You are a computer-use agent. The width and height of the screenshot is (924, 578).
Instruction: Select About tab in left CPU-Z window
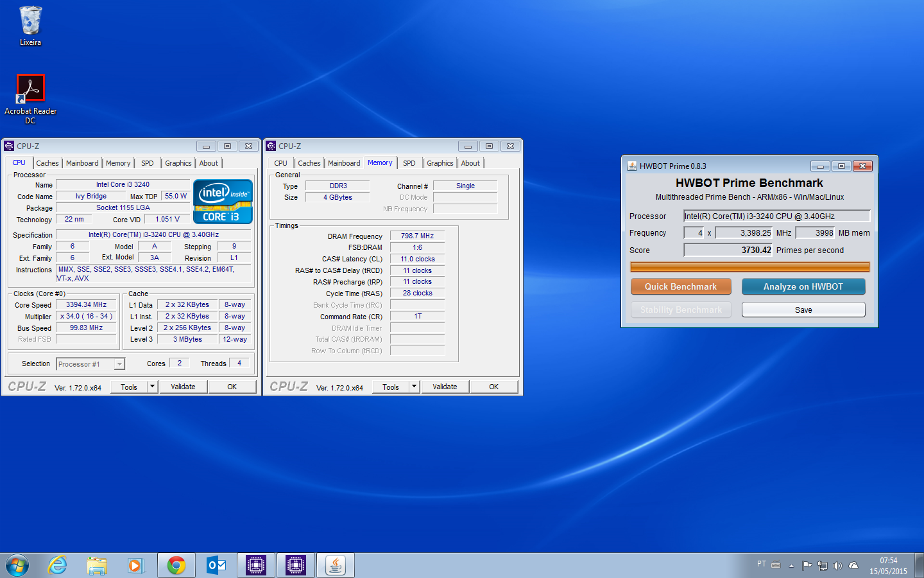click(x=209, y=163)
